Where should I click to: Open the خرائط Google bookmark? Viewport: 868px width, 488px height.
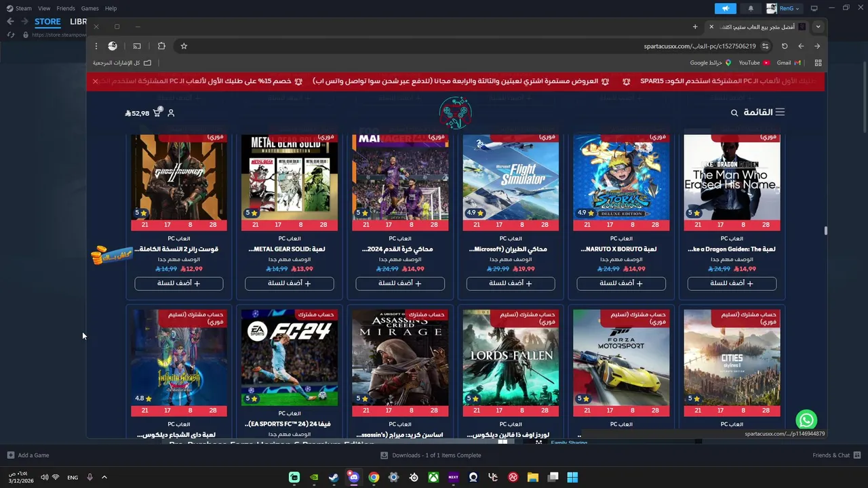pyautogui.click(x=711, y=63)
